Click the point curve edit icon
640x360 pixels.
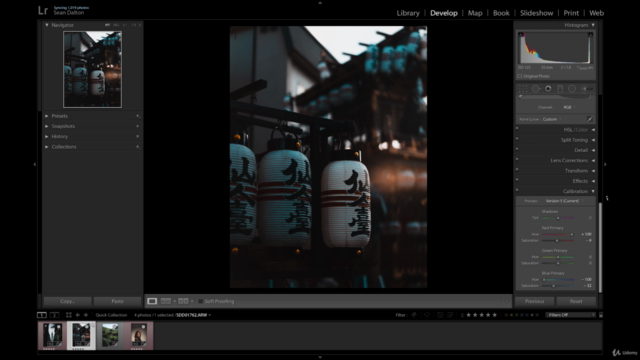(590, 119)
